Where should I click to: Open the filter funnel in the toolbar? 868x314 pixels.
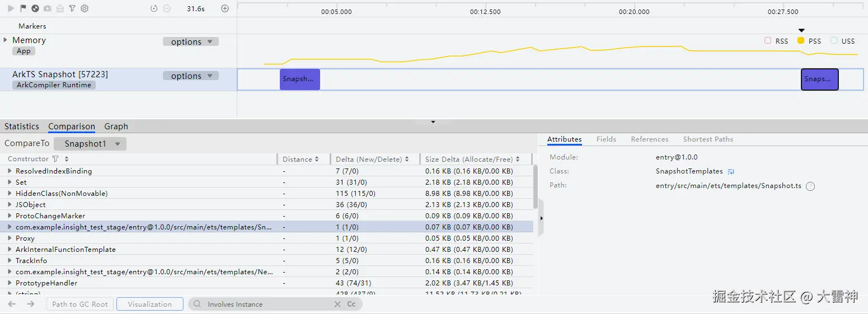[72, 8]
